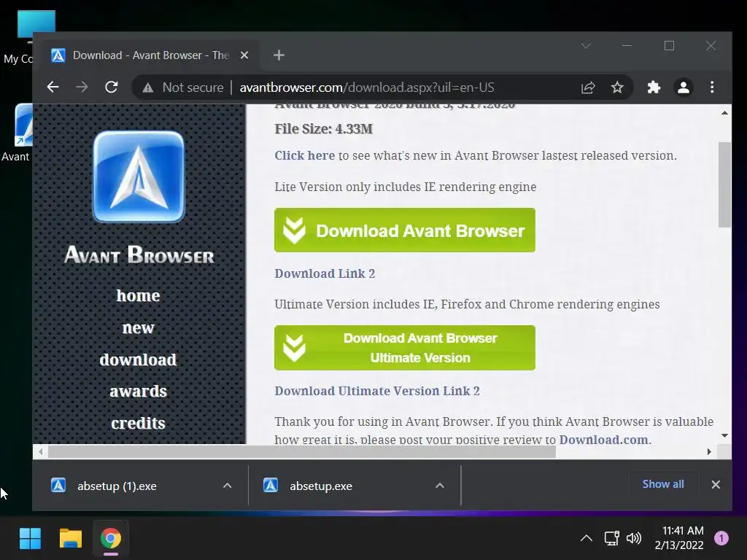Click the horizontal scrollbar thumb
Screen dimensions: 747x560
[x=301, y=451]
